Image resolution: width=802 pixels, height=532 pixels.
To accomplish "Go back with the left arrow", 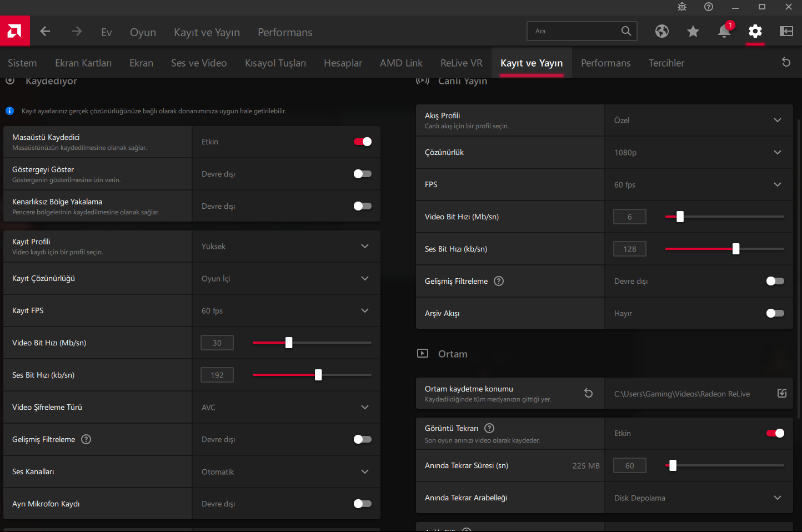I will [x=46, y=32].
